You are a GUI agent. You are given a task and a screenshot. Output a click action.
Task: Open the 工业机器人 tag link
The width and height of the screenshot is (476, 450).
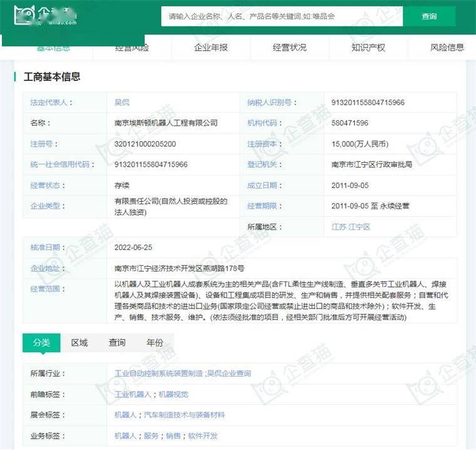[x=133, y=394]
